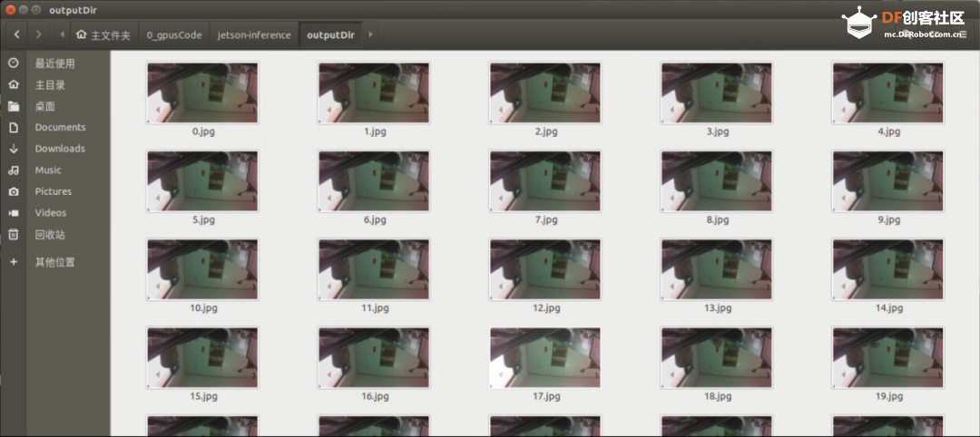Click the file name 13.jpg

718,307
